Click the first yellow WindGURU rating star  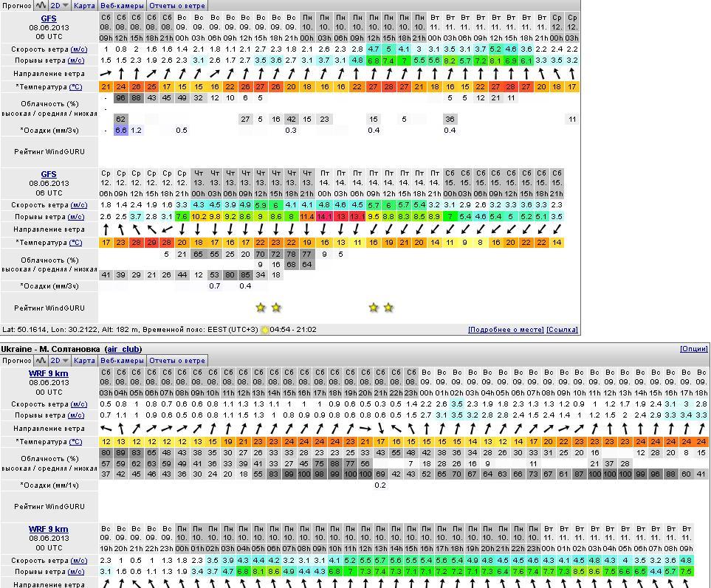click(260, 308)
